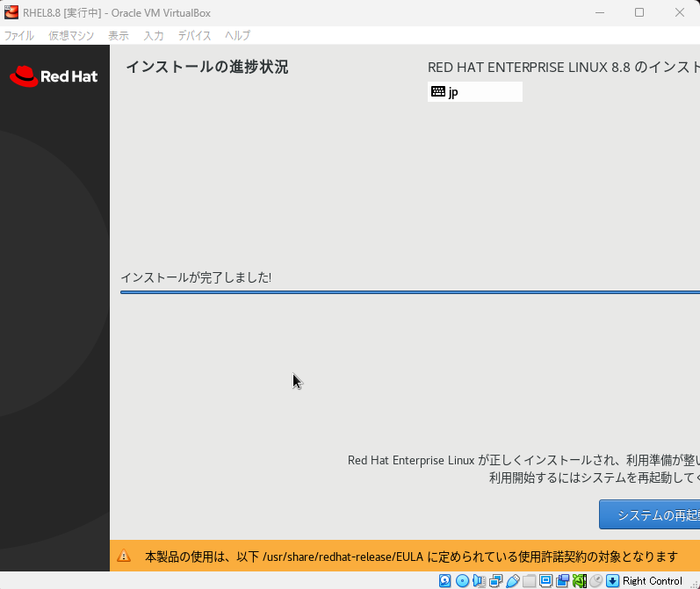
Task: Open the ヘルプ menu
Action: pos(237,36)
